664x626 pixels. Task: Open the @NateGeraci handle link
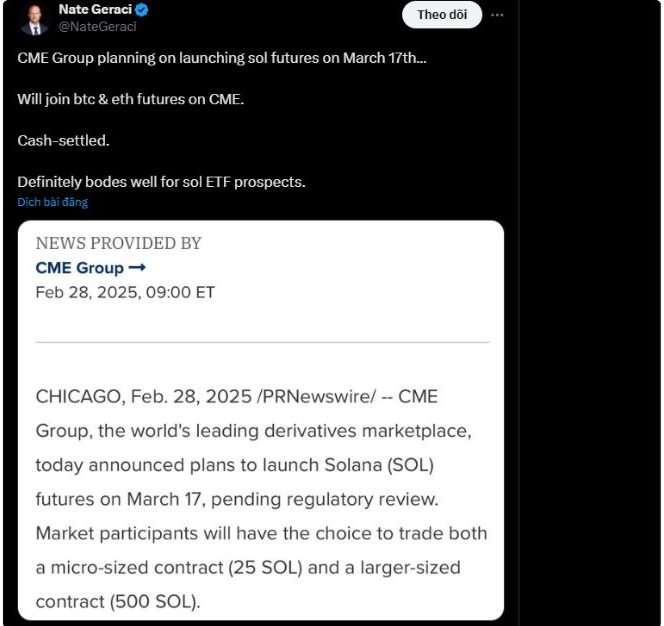pyautogui.click(x=94, y=26)
